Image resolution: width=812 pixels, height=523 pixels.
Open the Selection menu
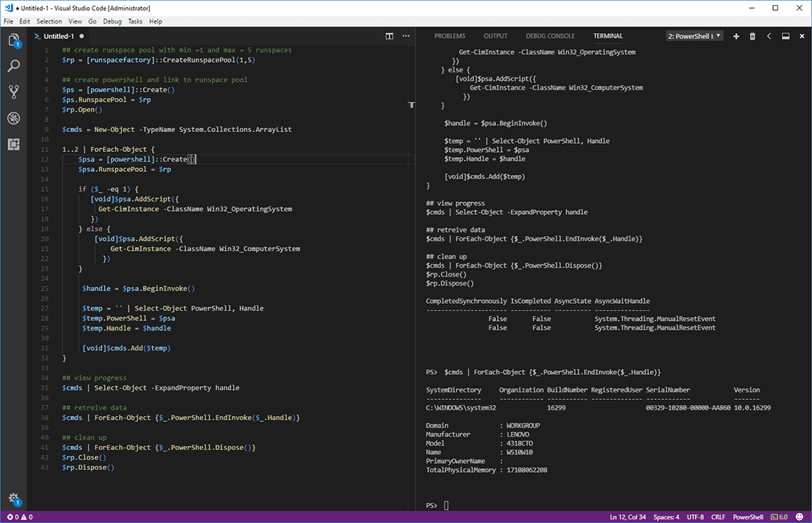tap(49, 21)
